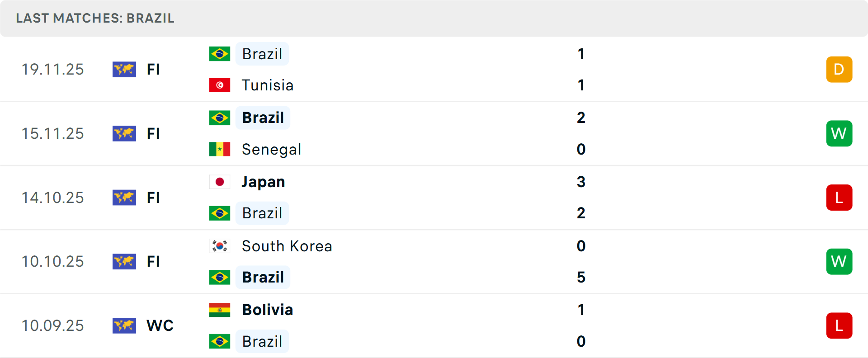Click the green W badge for the South Korea match
Viewport: 868px width, 358px height.
(x=839, y=261)
